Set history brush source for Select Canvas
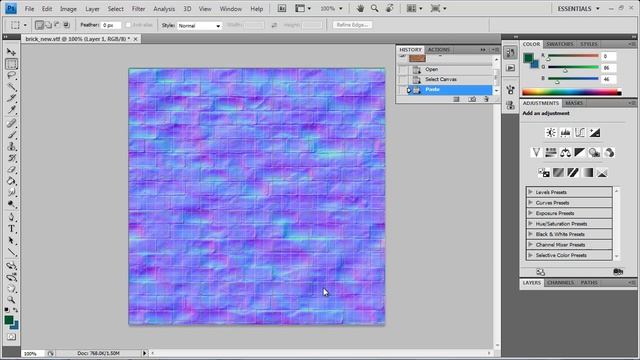Image resolution: width=640 pixels, height=360 pixels. coord(403,79)
